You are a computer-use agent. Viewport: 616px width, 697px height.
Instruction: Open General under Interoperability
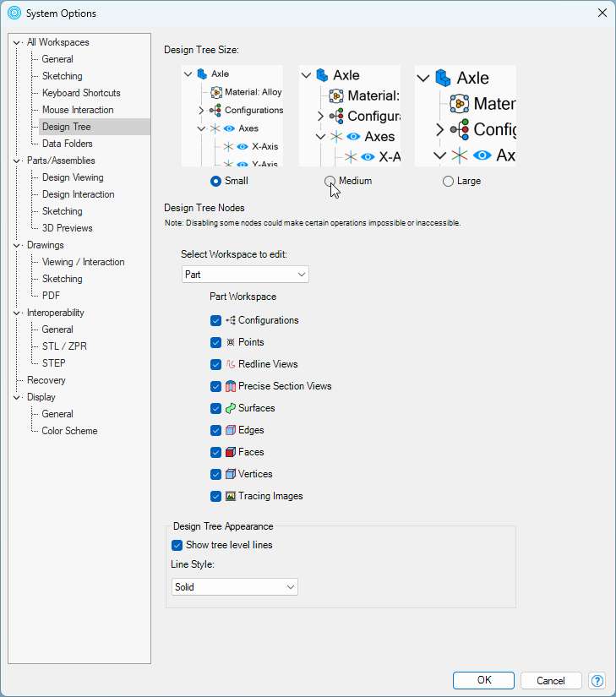tap(57, 329)
